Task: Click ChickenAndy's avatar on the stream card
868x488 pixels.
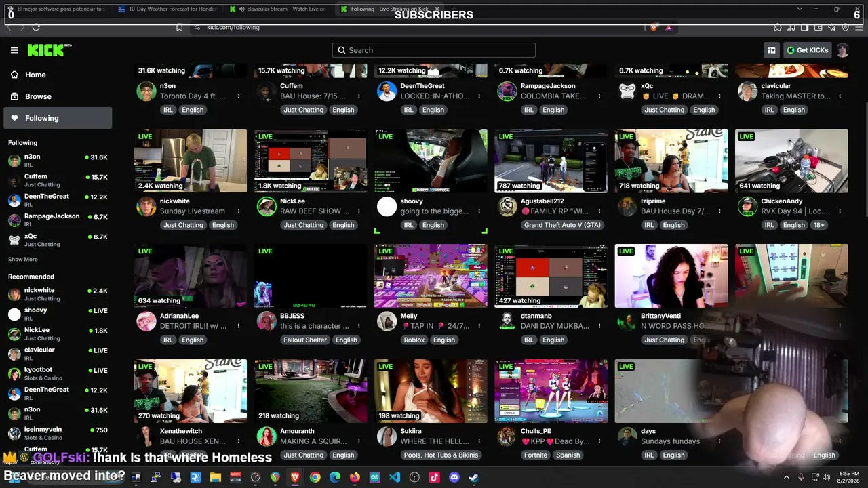Action: (747, 207)
